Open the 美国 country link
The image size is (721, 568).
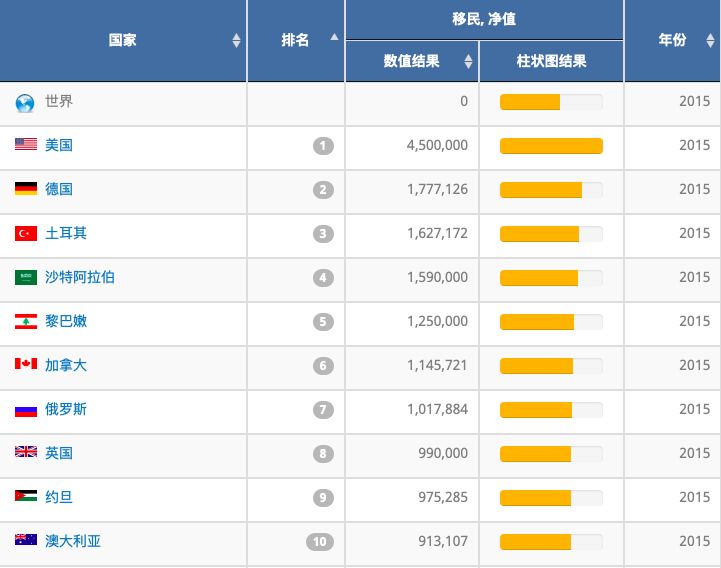(59, 145)
